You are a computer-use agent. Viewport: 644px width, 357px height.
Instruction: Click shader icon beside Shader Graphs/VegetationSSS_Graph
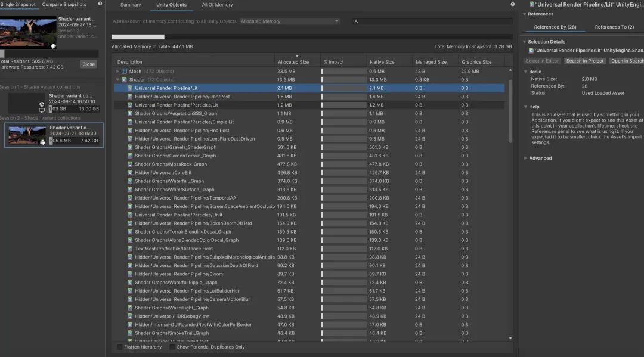point(130,114)
